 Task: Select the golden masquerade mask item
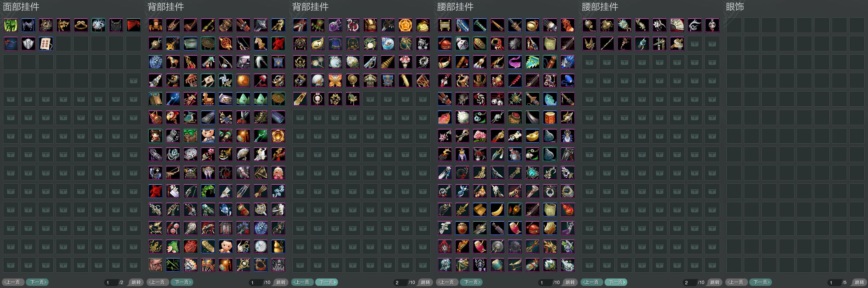[x=63, y=25]
